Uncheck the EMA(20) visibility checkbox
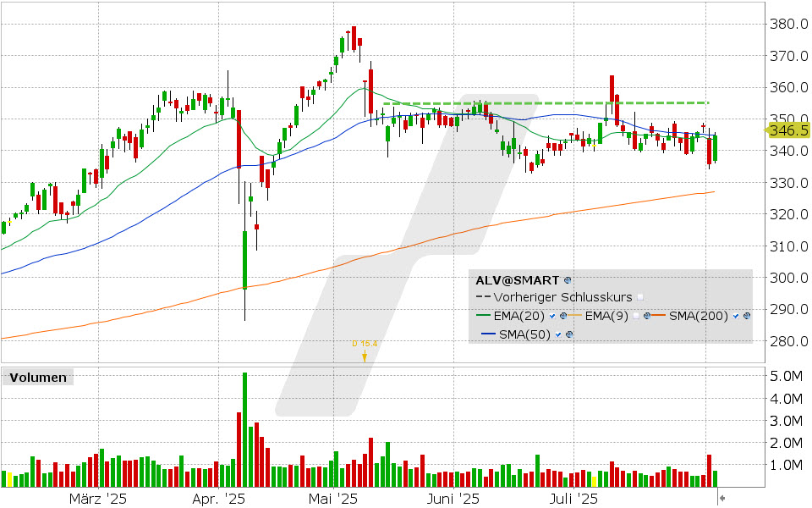This screenshot has width=812, height=508. (552, 316)
